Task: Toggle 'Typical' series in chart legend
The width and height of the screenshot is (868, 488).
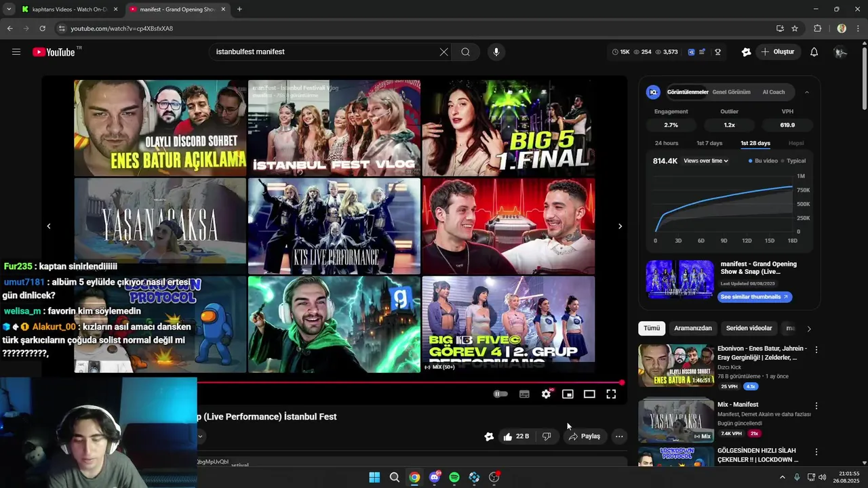Action: [x=793, y=161]
